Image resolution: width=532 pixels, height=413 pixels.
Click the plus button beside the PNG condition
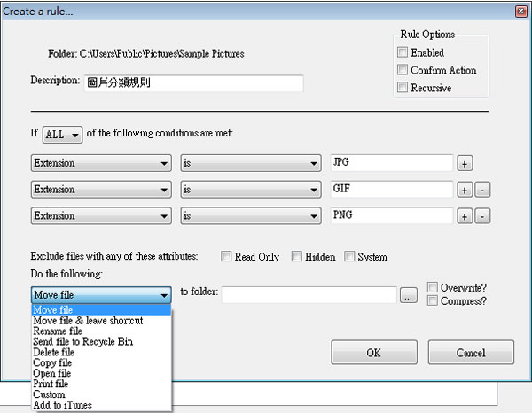[465, 216]
